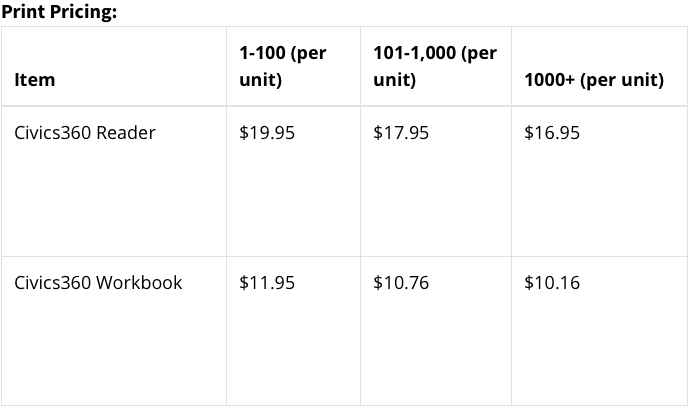The height and width of the screenshot is (409, 695).
Task: Select the Item column header
Action: pos(35,80)
